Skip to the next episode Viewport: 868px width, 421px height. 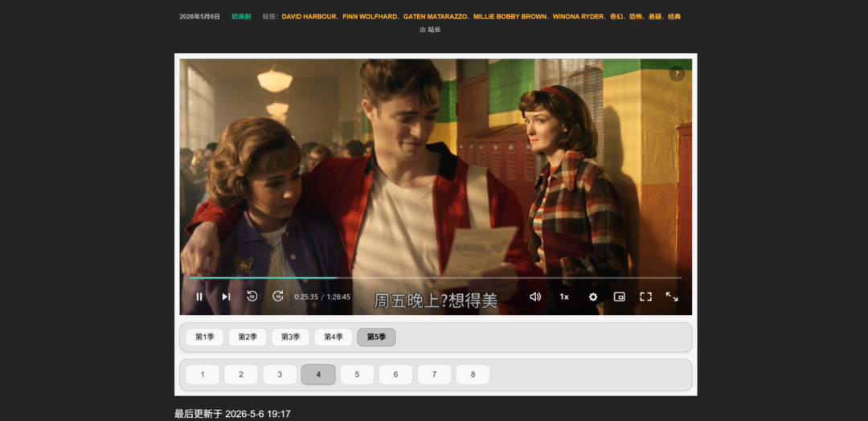coord(226,296)
